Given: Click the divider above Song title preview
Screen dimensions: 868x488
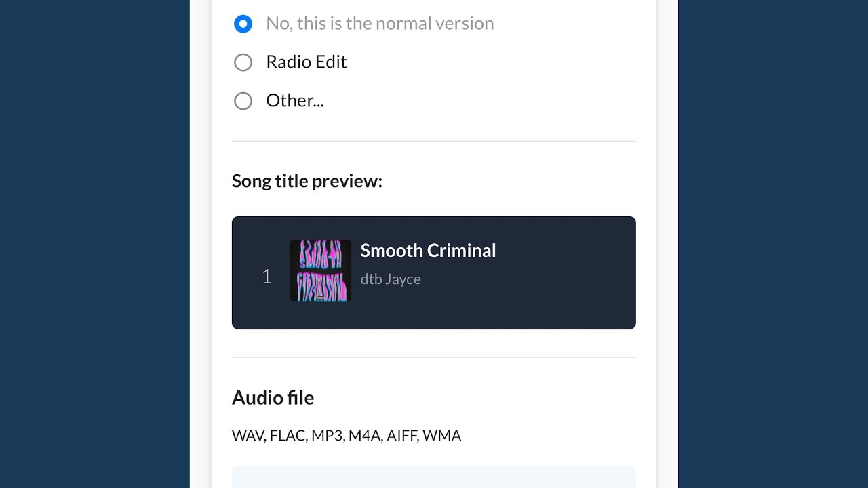Looking at the screenshot, I should coord(434,142).
